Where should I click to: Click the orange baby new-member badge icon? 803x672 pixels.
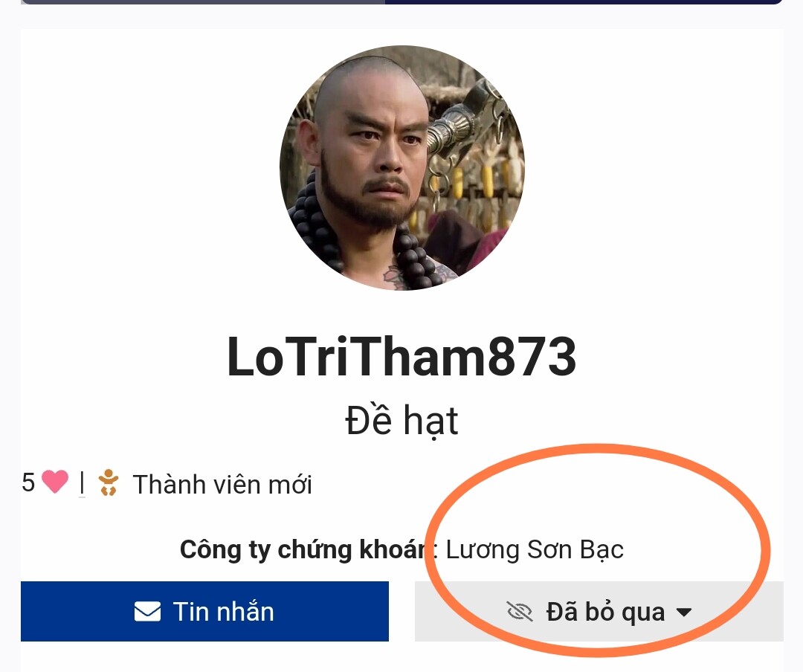(x=108, y=482)
